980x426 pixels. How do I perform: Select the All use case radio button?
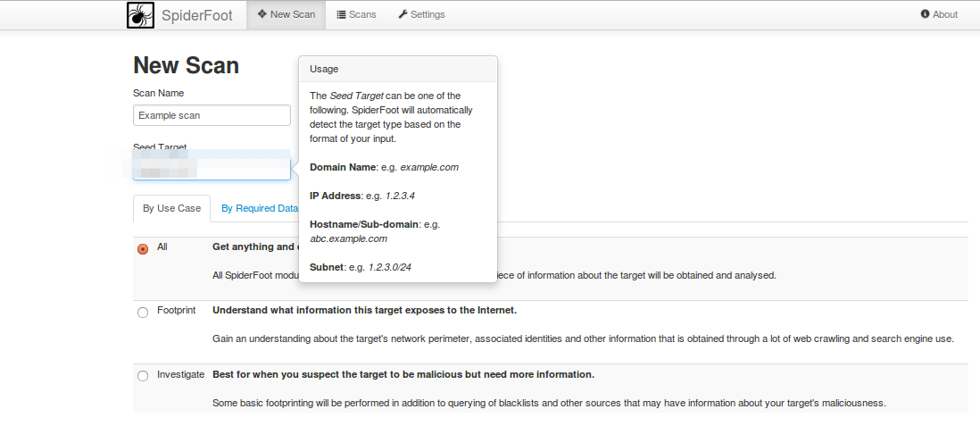(143, 248)
